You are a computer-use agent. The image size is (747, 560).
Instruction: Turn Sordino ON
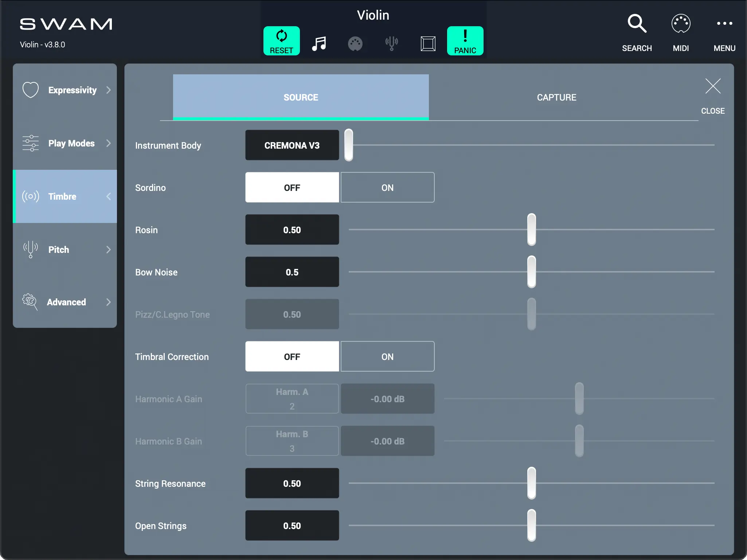387,188
